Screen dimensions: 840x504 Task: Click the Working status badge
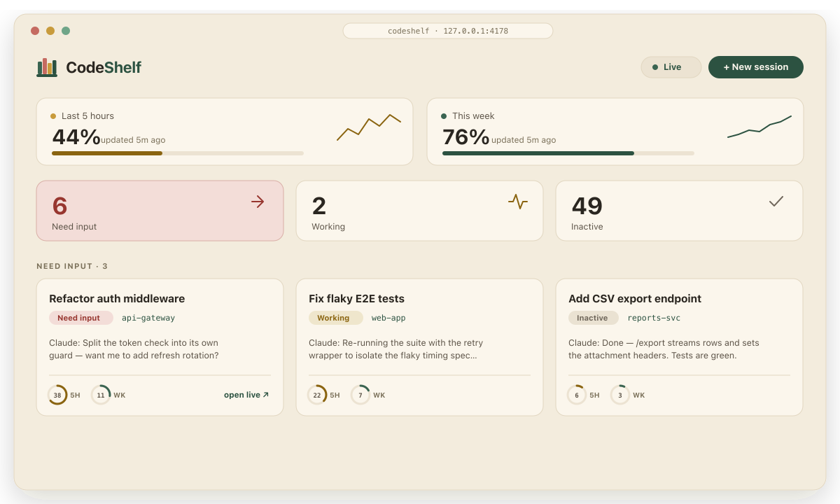336,318
